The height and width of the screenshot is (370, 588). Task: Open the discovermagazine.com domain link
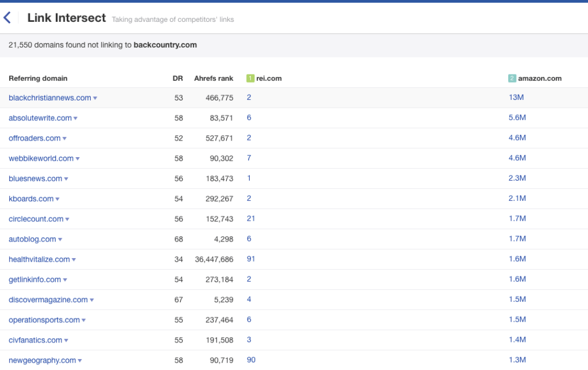click(x=48, y=300)
